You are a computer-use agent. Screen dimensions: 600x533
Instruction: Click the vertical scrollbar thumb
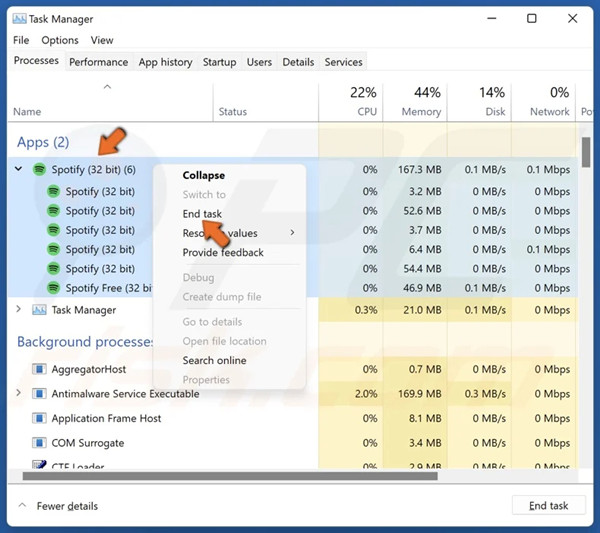pyautogui.click(x=585, y=152)
